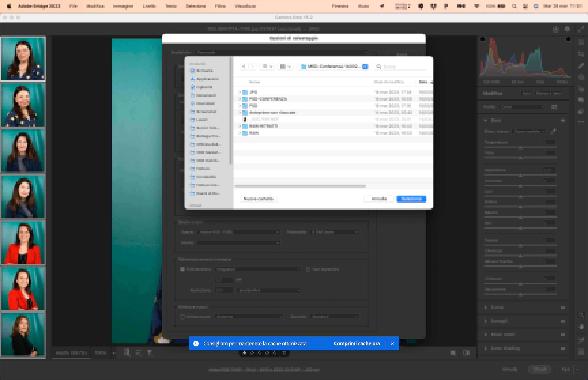
Task: Click the trash icon next to star rating
Action: (x=284, y=353)
